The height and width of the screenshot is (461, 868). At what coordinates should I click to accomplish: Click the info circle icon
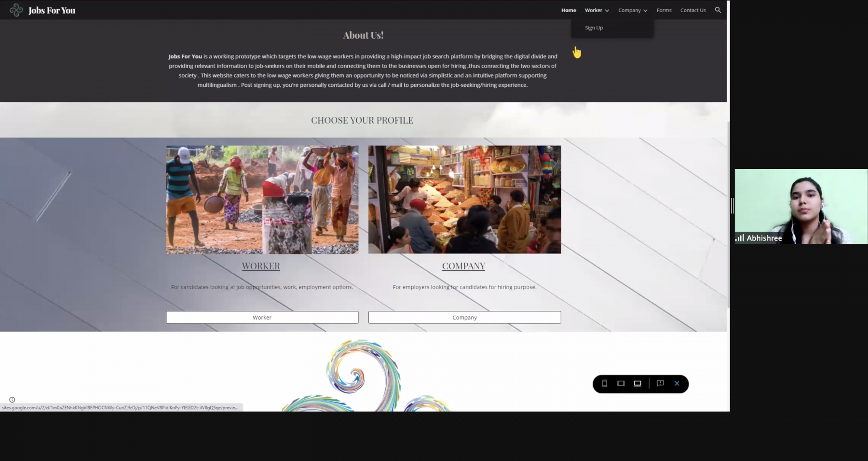[12, 400]
